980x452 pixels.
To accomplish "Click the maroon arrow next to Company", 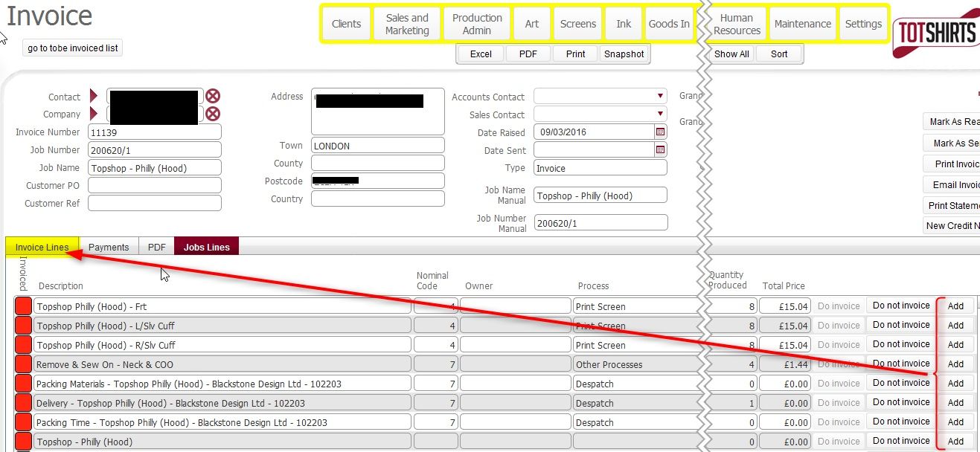I will coord(94,114).
